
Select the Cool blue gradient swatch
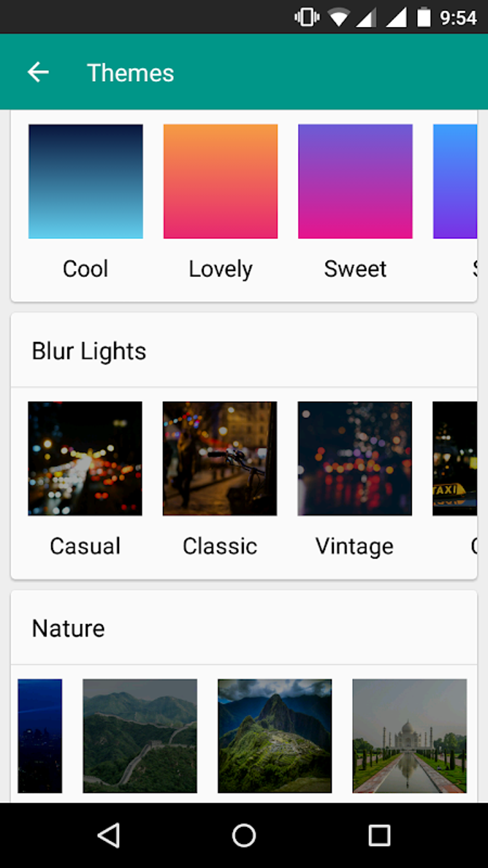86,181
